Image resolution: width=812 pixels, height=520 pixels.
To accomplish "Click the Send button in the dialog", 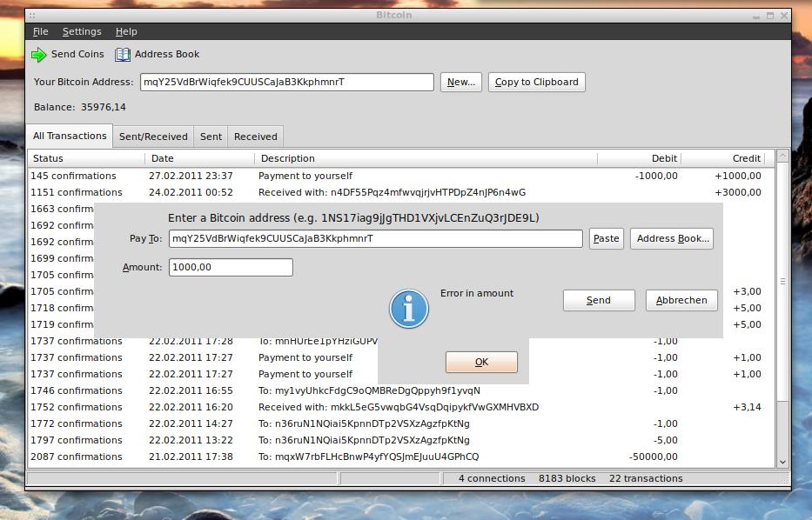I will tap(599, 300).
